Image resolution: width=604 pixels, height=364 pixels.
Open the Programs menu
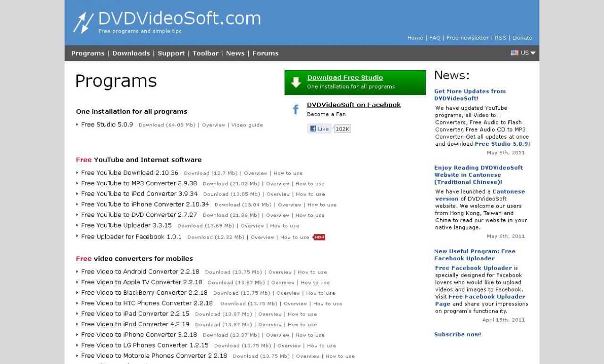coord(88,53)
